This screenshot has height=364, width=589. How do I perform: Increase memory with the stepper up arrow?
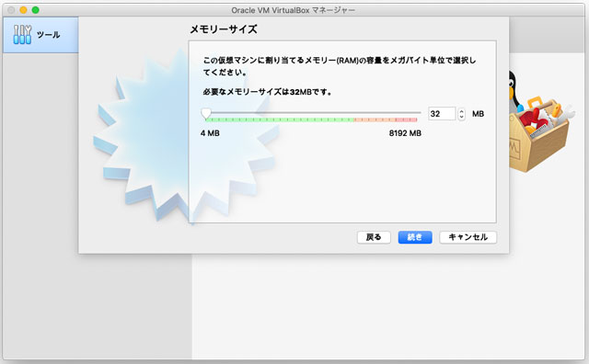[462, 110]
